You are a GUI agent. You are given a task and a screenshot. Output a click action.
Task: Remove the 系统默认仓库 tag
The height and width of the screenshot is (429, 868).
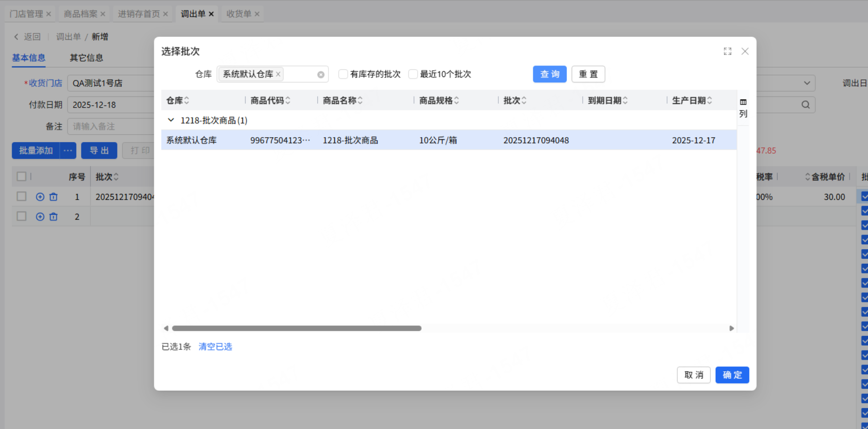coord(278,74)
